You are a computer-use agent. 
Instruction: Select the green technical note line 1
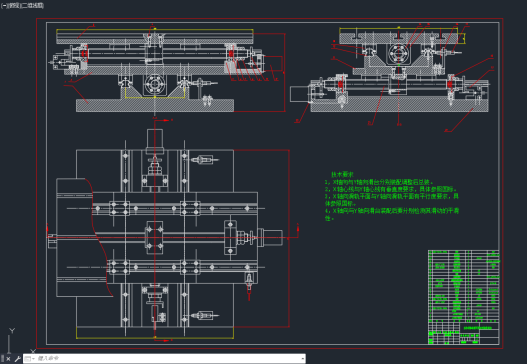tap(379, 182)
